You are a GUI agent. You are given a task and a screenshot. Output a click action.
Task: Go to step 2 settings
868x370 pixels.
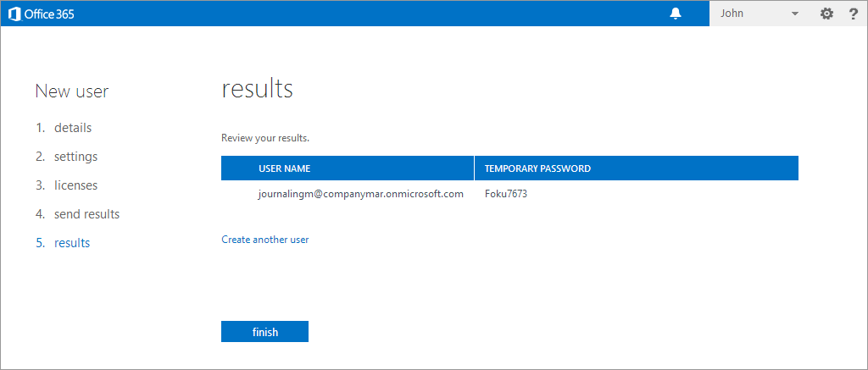click(x=66, y=157)
